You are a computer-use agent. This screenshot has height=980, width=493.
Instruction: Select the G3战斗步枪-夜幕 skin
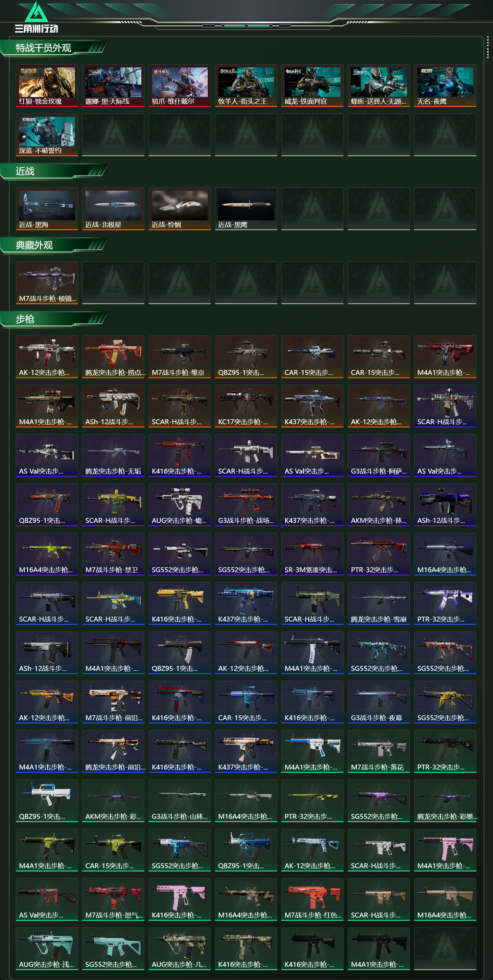tap(379, 702)
